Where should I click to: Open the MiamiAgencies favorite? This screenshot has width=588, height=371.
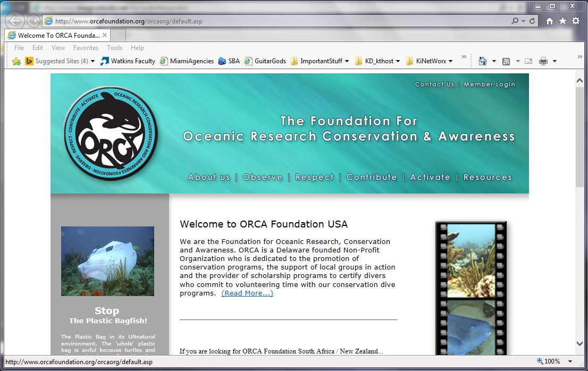(x=187, y=61)
